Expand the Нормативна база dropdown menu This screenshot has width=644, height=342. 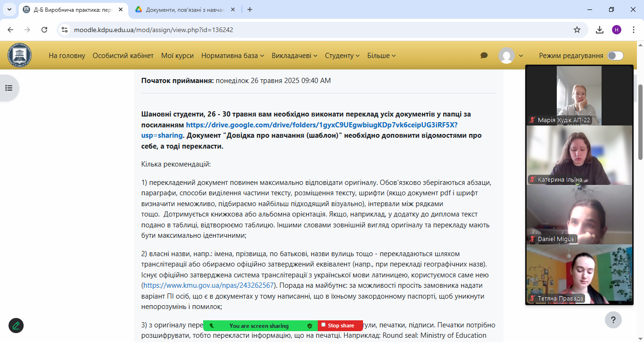[x=232, y=56]
